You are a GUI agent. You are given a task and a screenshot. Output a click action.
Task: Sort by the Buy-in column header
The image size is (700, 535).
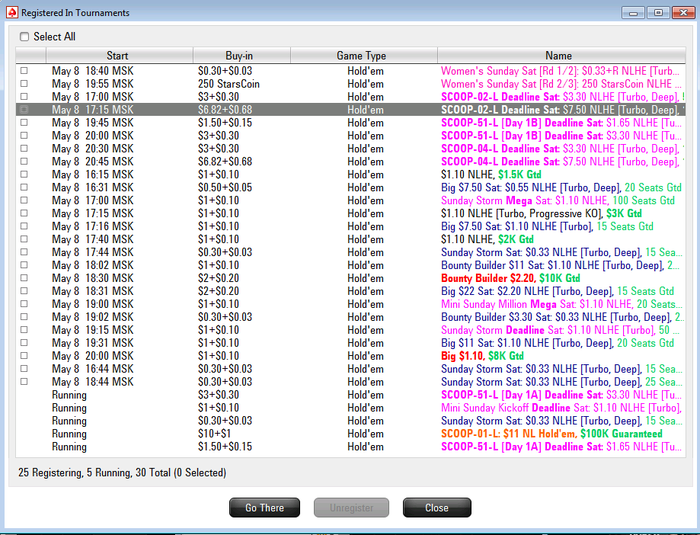[x=242, y=55]
